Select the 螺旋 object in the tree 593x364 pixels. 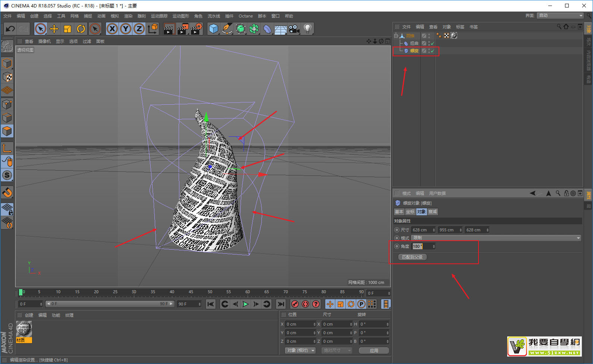[x=414, y=51]
